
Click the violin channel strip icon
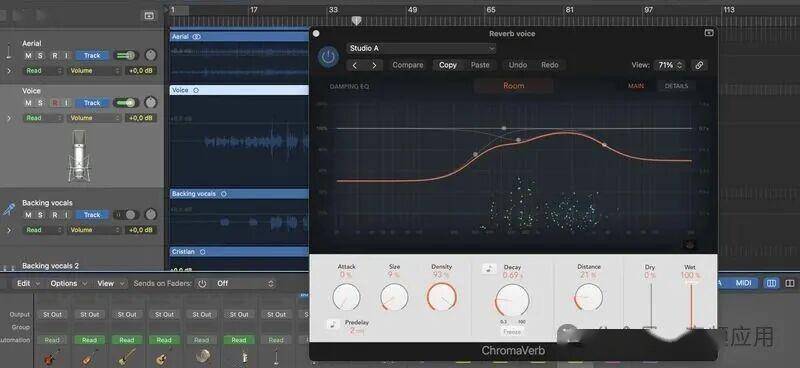52,356
